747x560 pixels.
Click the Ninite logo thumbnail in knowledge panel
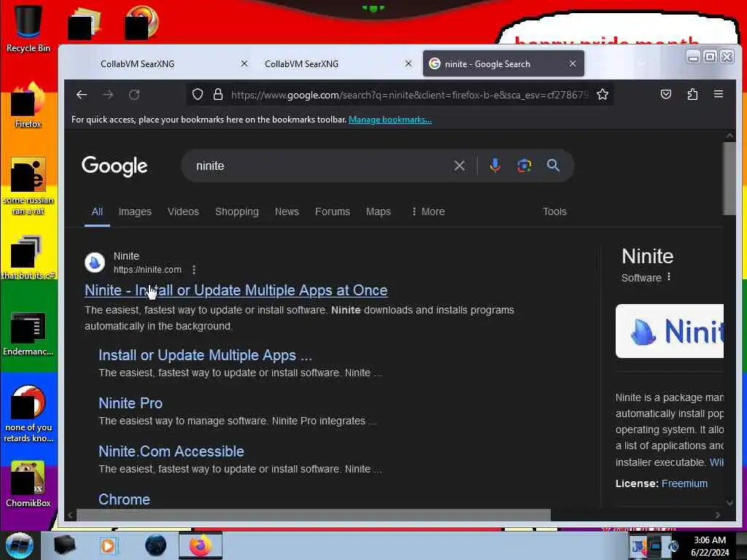click(x=670, y=331)
